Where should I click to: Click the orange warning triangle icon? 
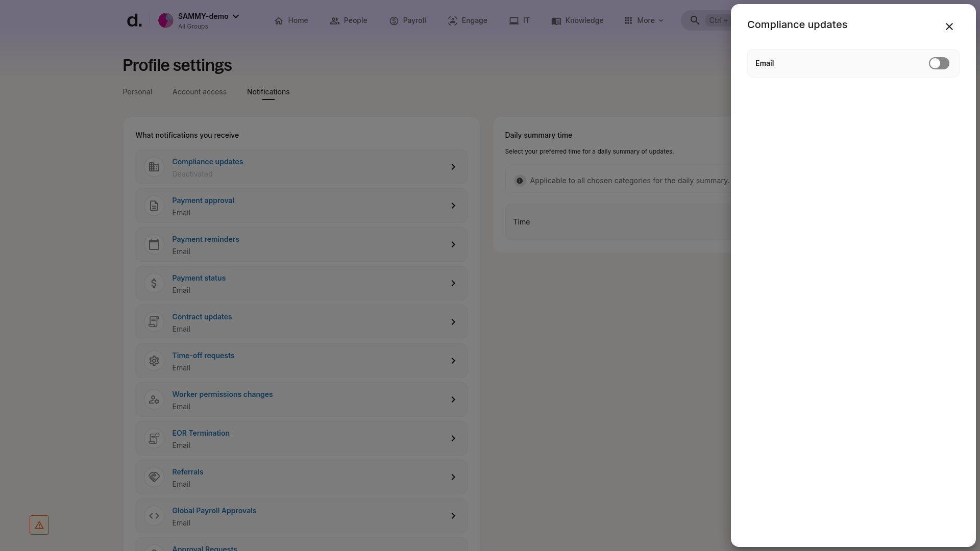pyautogui.click(x=39, y=525)
